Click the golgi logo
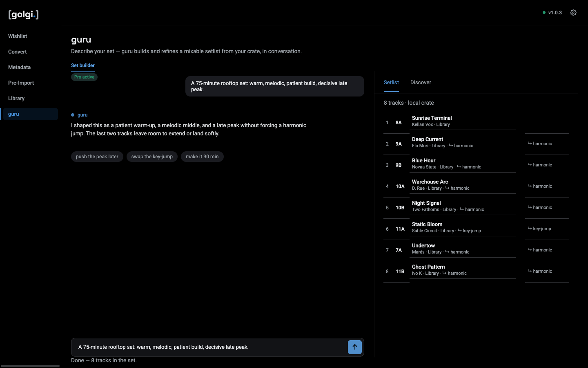The height and width of the screenshot is (368, 588). pos(23,14)
